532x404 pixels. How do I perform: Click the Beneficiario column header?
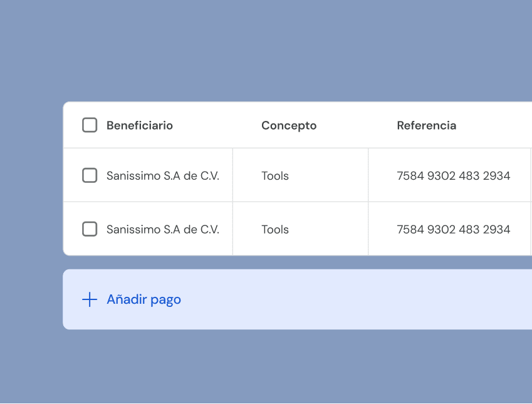[x=139, y=125]
